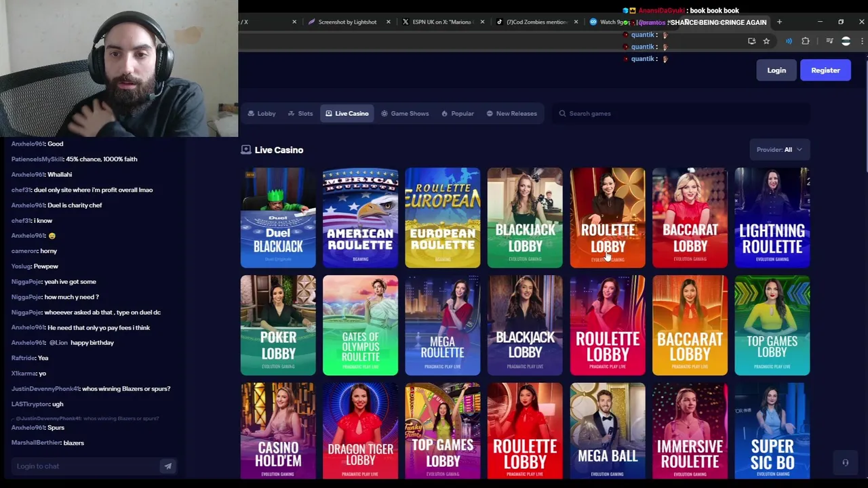Click chat username MarshallBerthier
The height and width of the screenshot is (488, 868).
pos(36,443)
